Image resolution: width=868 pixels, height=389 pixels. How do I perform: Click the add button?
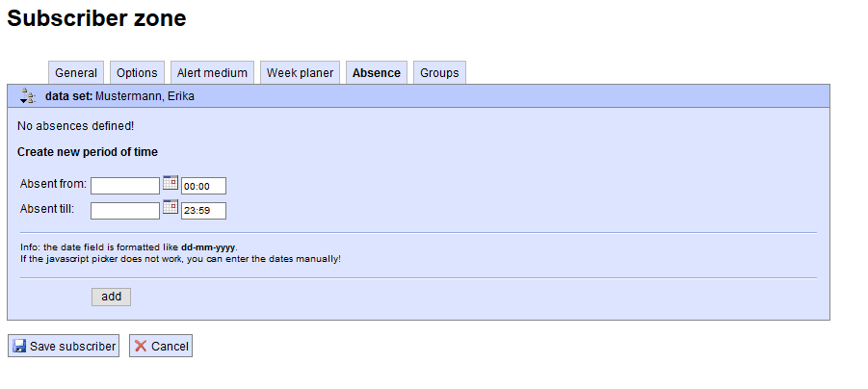(111, 297)
